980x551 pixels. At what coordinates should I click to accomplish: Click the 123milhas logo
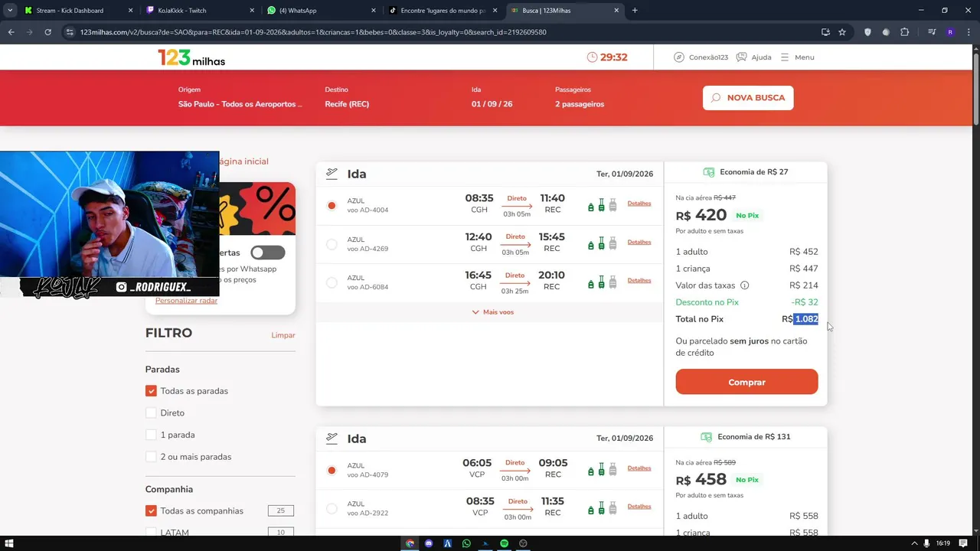click(x=191, y=57)
